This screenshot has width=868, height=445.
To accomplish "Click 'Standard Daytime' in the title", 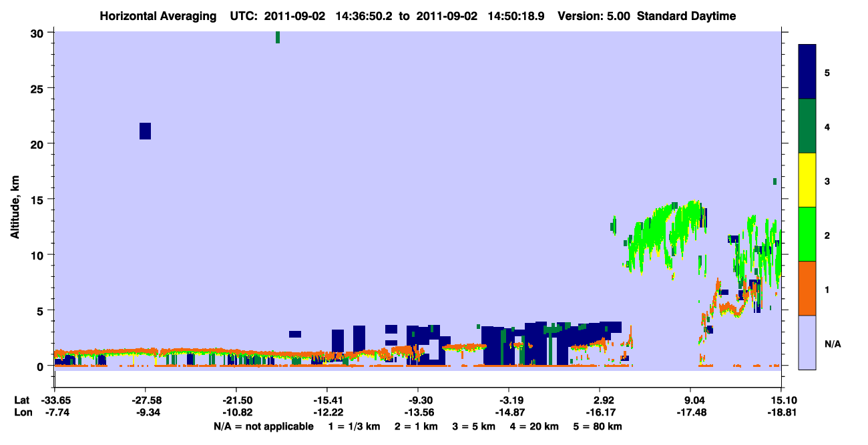I will [x=686, y=16].
